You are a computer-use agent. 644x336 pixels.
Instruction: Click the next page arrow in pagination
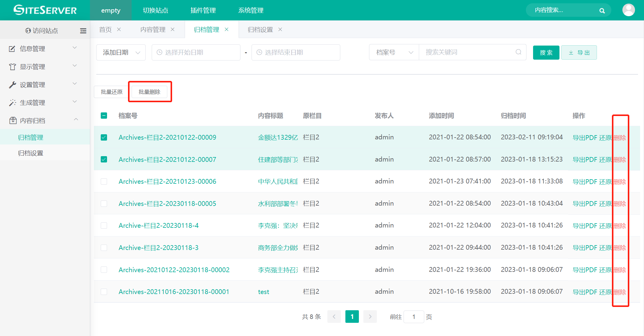(x=370, y=317)
